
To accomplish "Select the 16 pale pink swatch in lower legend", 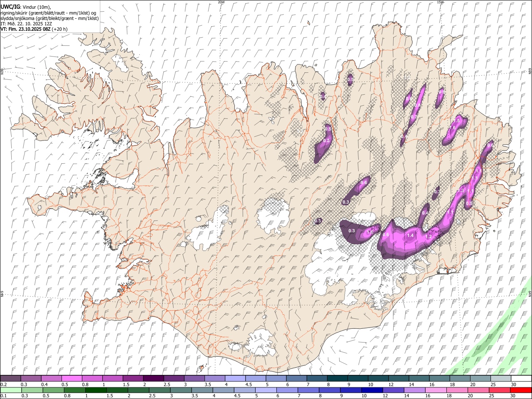I will [x=435, y=390].
